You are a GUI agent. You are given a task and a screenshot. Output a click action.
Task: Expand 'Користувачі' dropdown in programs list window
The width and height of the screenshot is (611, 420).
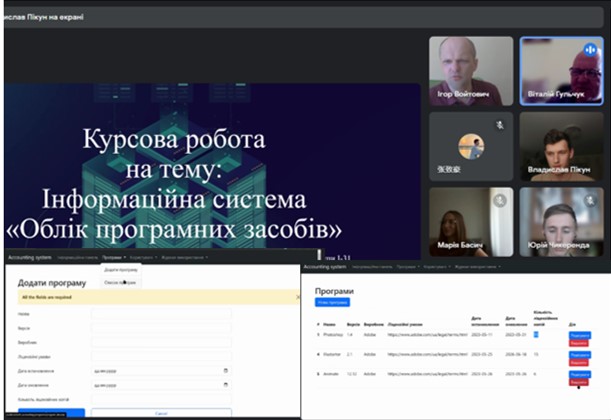(437, 267)
